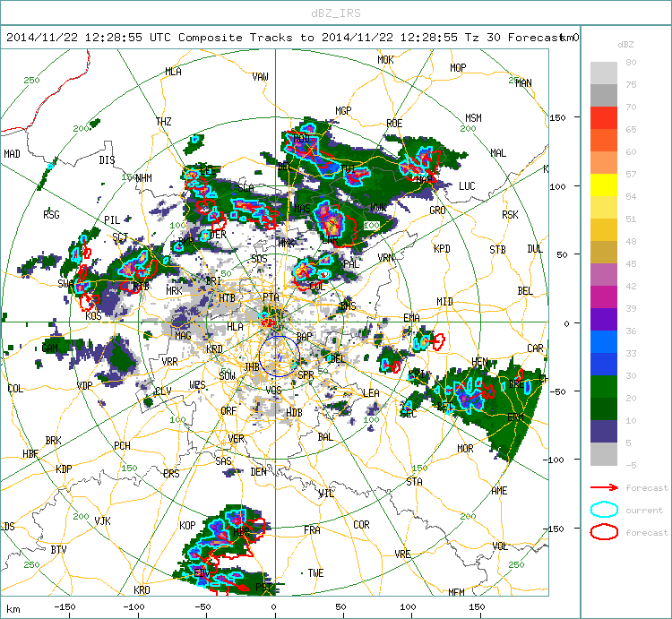
Task: Click the dBZ_IRS title text
Action: (336, 13)
